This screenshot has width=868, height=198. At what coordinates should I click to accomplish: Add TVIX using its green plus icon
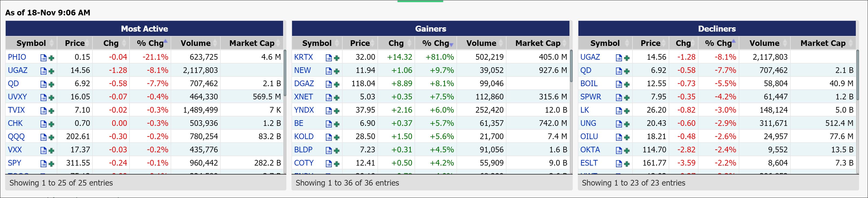(52, 111)
